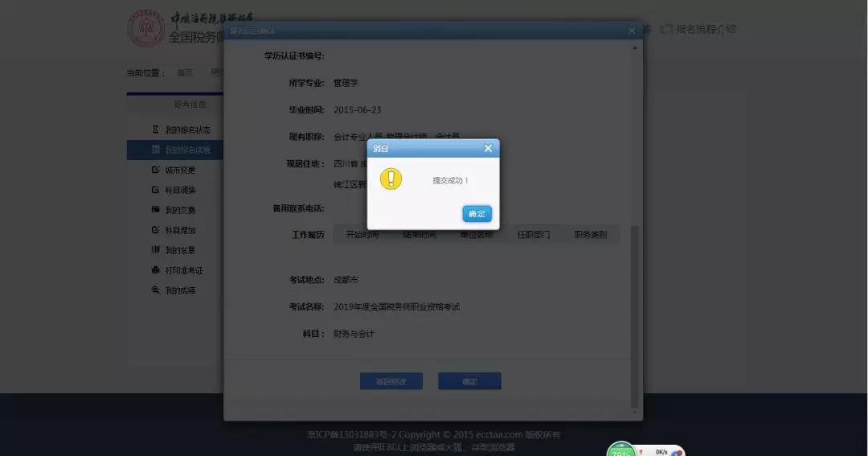Click the card icon beside 我的交费
868x456 pixels.
point(156,209)
